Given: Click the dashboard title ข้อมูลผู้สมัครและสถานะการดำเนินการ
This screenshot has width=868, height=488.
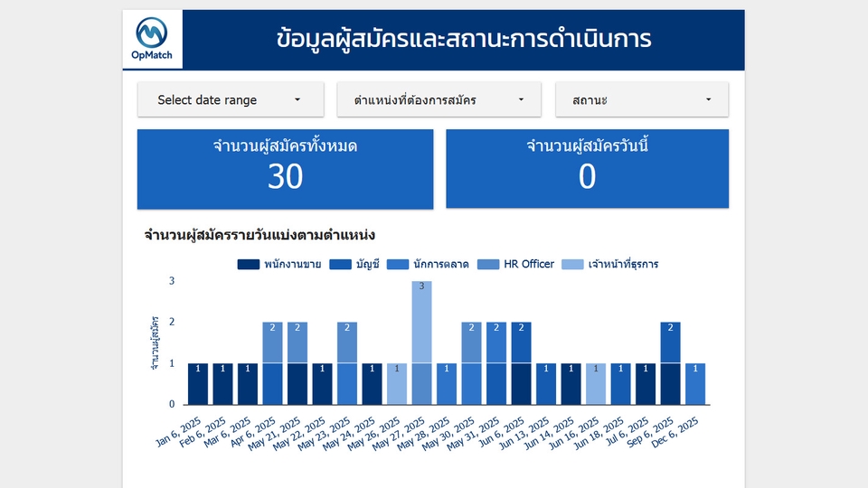Looking at the screenshot, I should coord(464,40).
